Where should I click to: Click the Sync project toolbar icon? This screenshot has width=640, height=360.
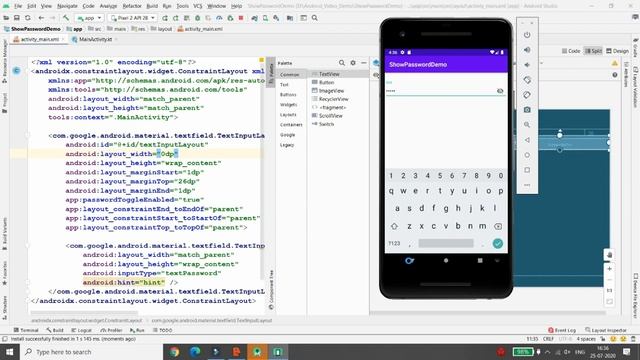coord(28,18)
